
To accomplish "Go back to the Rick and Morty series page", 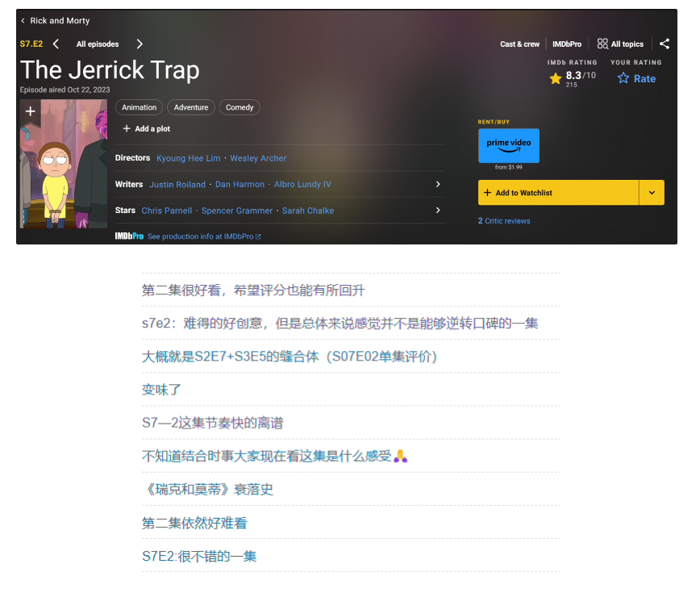I will [x=55, y=20].
